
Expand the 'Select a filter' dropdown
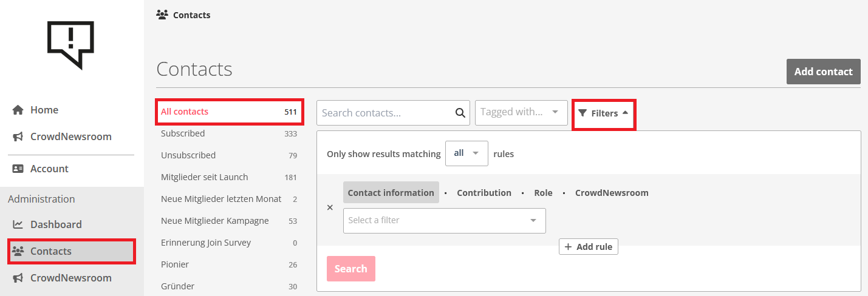point(444,221)
